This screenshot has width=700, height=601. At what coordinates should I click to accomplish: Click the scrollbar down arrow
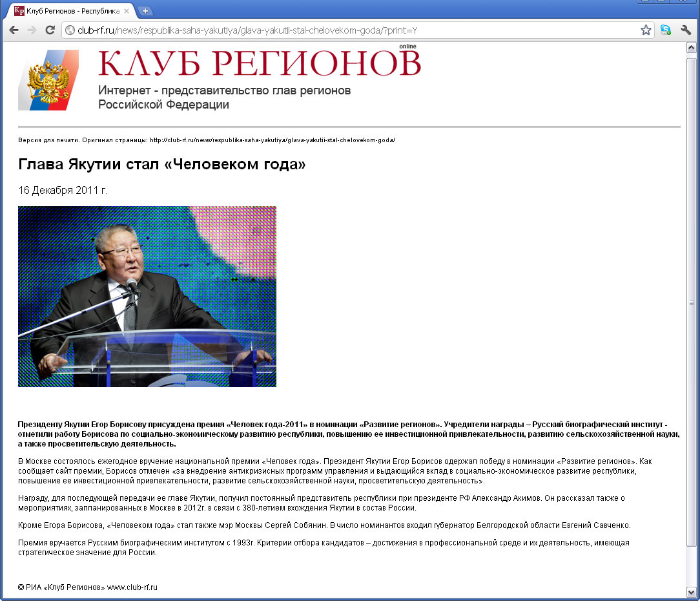691,593
